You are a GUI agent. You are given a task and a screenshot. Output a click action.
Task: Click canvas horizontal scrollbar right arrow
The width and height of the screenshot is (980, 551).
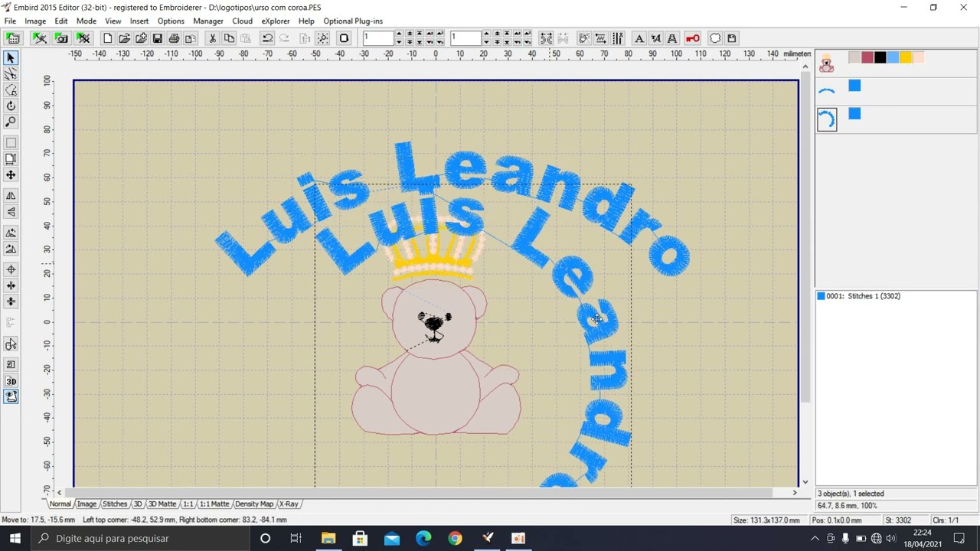tap(794, 493)
